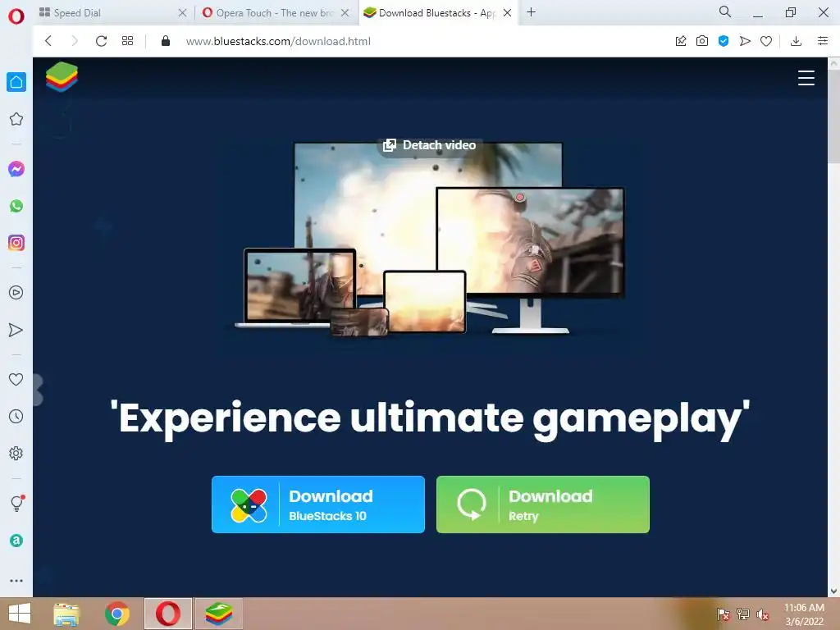Close the Download Bluestacks tab
Screen dimensions: 840x630
[x=507, y=13]
